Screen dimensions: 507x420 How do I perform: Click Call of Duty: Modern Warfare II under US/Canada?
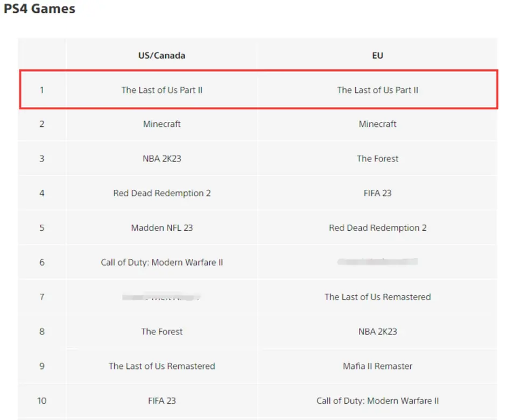(161, 262)
